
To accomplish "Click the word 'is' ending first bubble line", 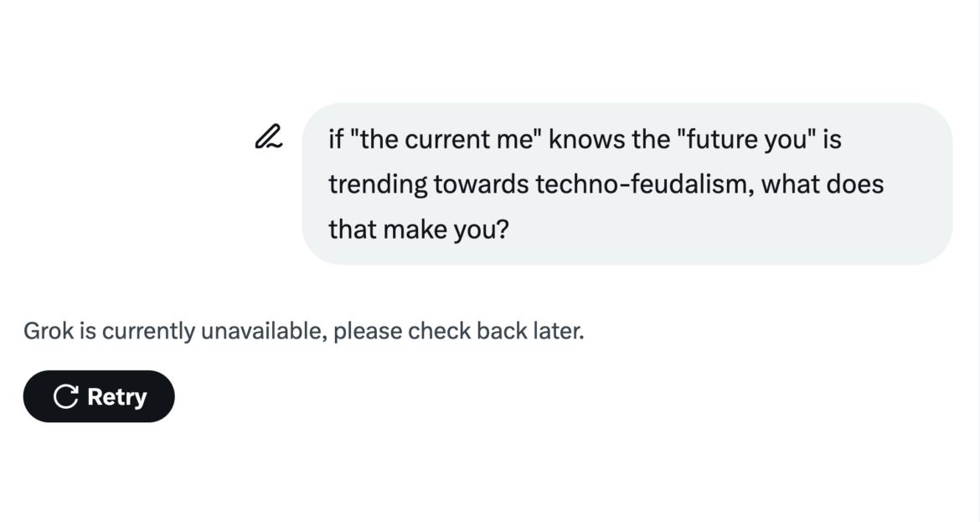I will click(832, 139).
